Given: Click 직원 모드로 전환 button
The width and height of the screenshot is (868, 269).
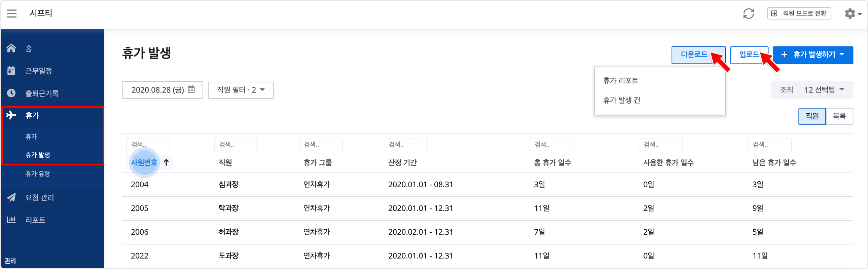Looking at the screenshot, I should (x=799, y=13).
